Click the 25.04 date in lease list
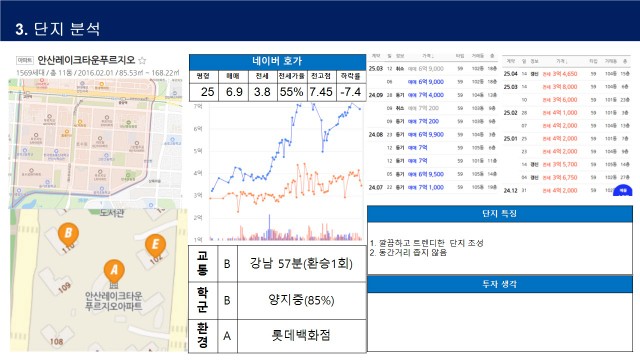Image resolution: width=640 pixels, height=360 pixels. pos(510,74)
